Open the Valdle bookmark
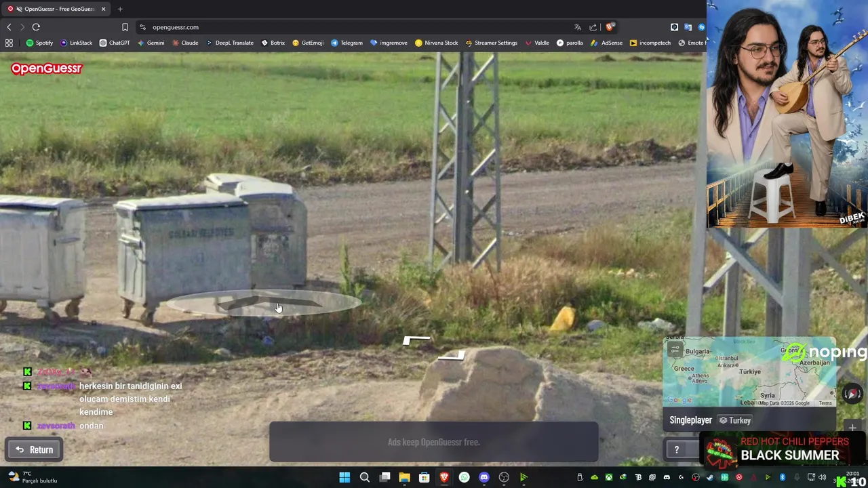 (x=537, y=43)
